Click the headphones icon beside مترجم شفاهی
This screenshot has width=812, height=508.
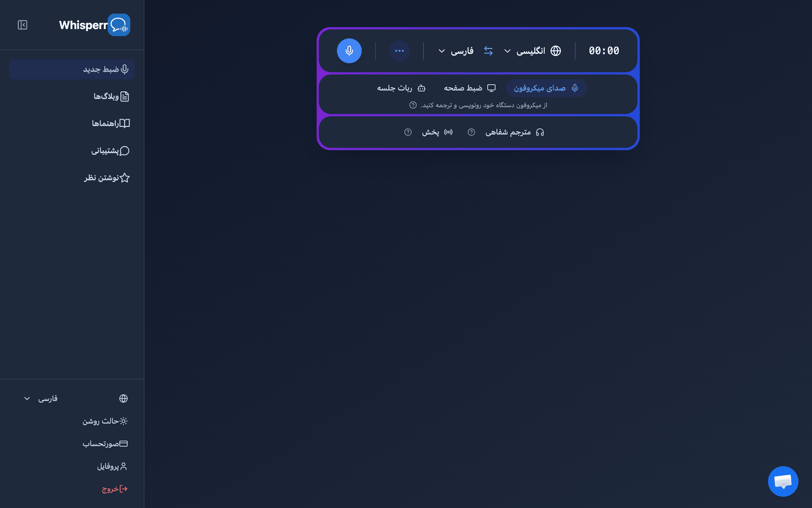click(540, 132)
